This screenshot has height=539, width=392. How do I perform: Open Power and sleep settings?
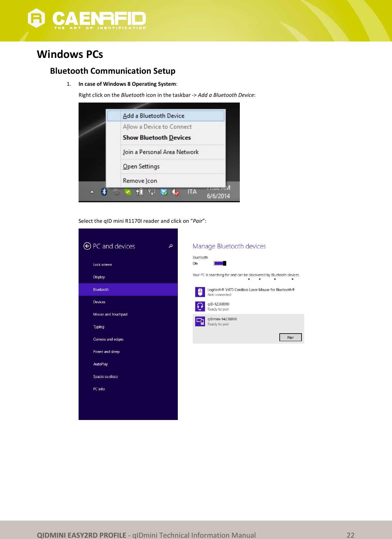pos(106,352)
